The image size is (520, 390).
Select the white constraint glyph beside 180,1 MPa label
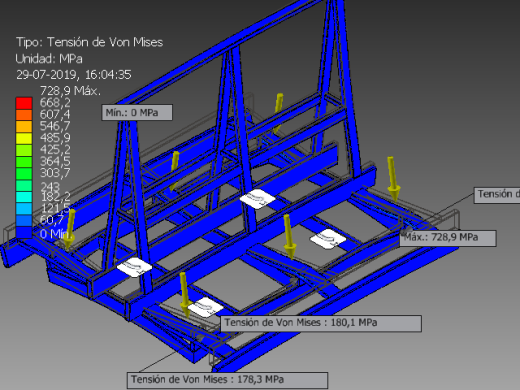tap(205, 307)
